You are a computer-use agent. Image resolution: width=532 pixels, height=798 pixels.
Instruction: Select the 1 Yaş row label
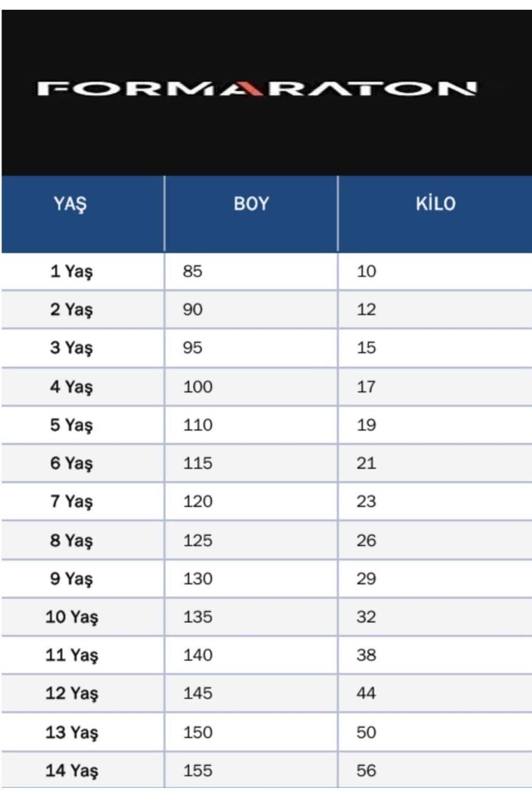(x=71, y=271)
